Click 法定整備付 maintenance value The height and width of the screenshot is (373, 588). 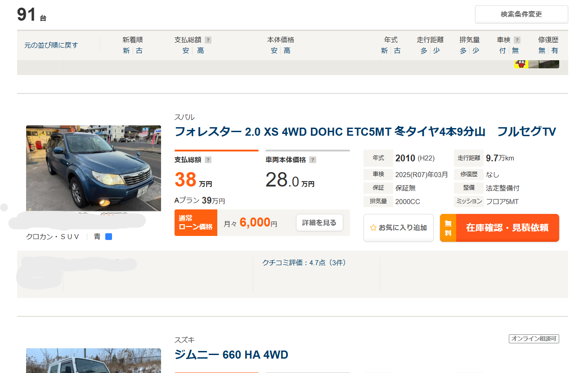tap(503, 188)
